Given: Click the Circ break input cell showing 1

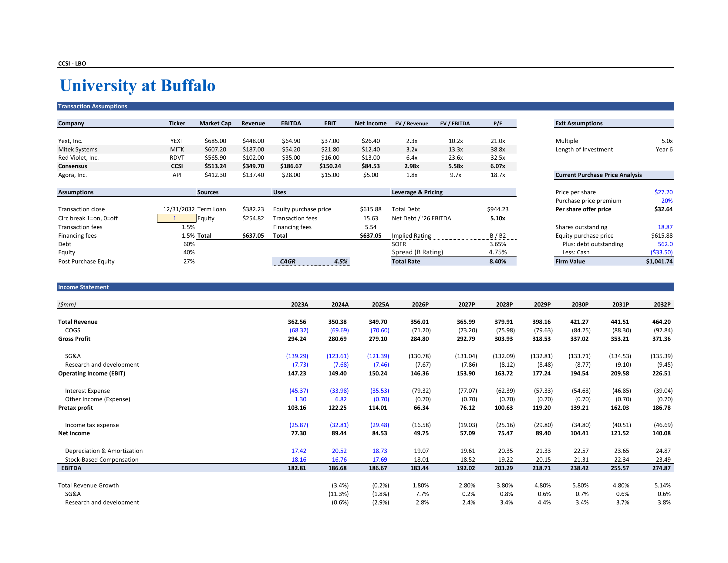Looking at the screenshot, I should [177, 218].
